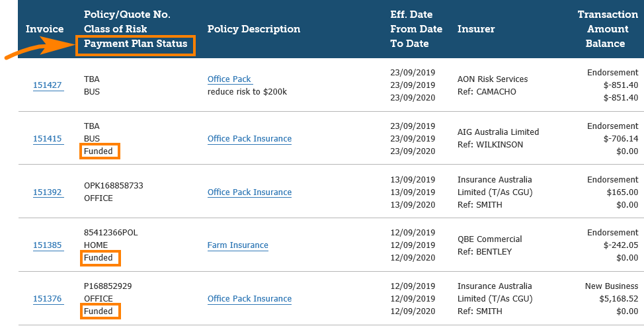
Task: Click the Payment Plan Status header label
Action: point(135,44)
